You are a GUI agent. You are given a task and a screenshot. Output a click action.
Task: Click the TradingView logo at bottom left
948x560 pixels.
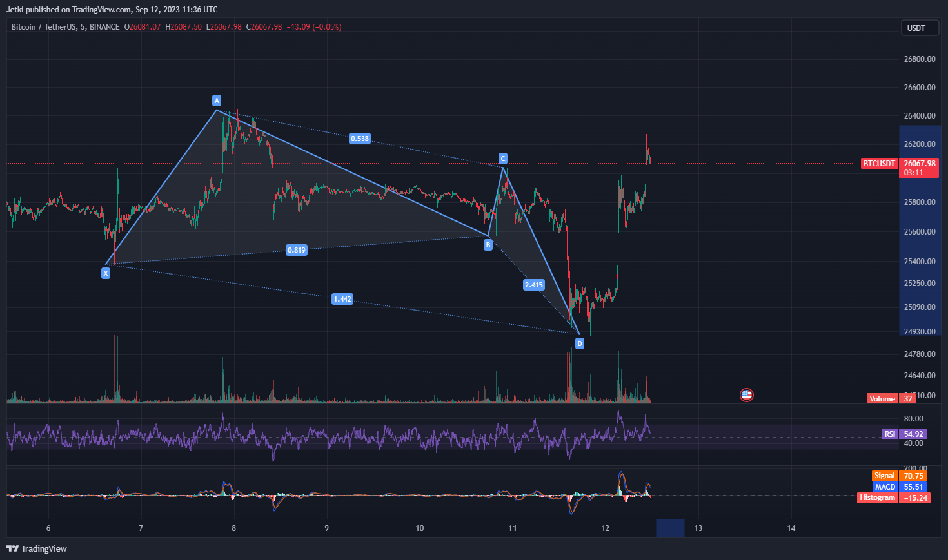tap(37, 548)
